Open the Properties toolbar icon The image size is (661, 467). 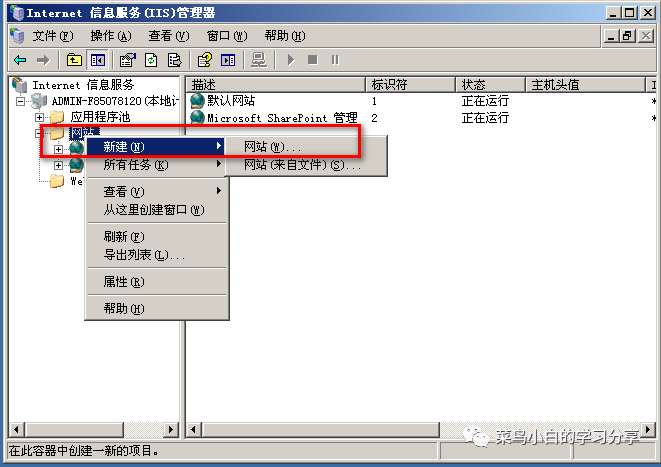pos(128,60)
